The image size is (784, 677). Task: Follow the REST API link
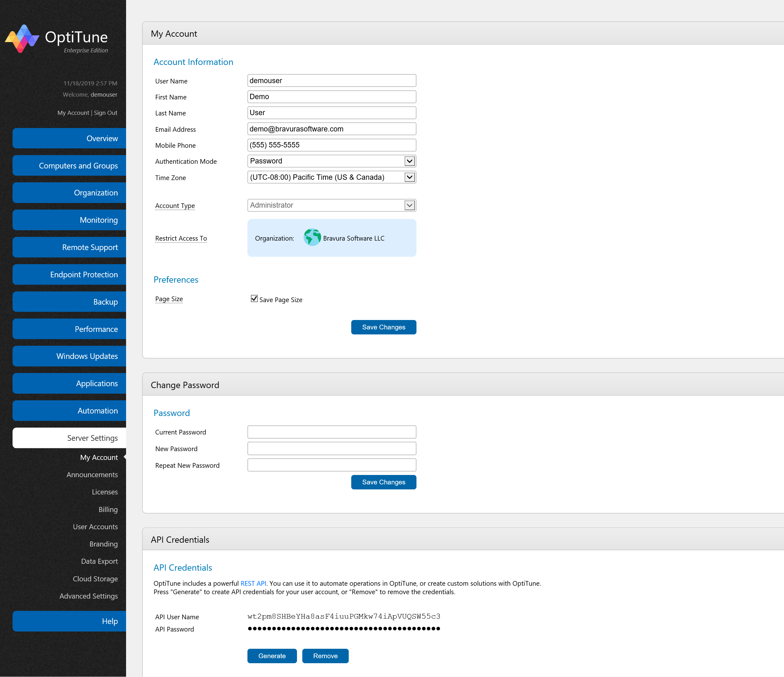point(253,583)
